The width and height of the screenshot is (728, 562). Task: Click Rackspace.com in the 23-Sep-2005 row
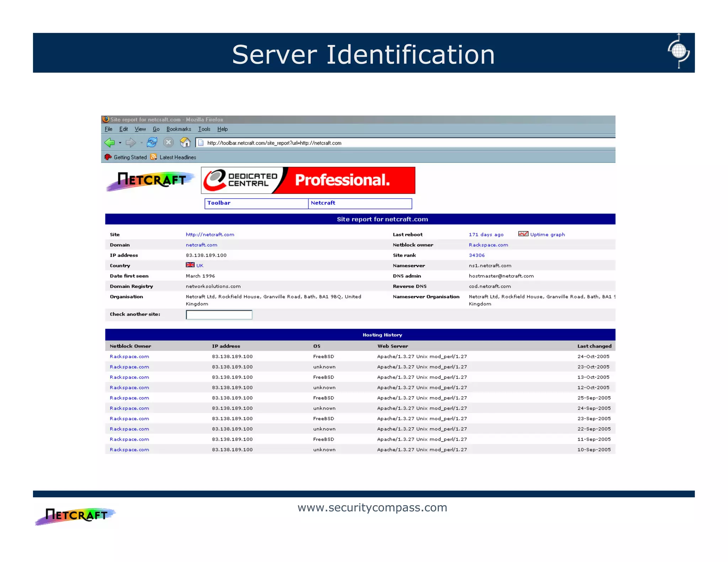click(x=129, y=418)
